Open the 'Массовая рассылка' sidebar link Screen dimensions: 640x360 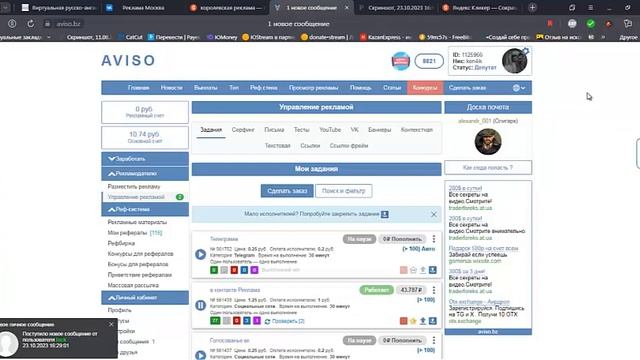(133, 285)
